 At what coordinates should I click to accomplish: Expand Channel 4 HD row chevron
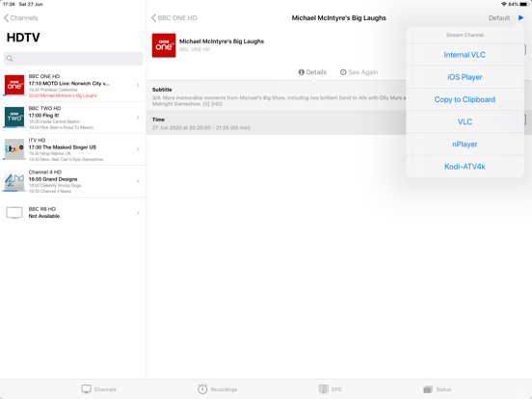point(138,181)
